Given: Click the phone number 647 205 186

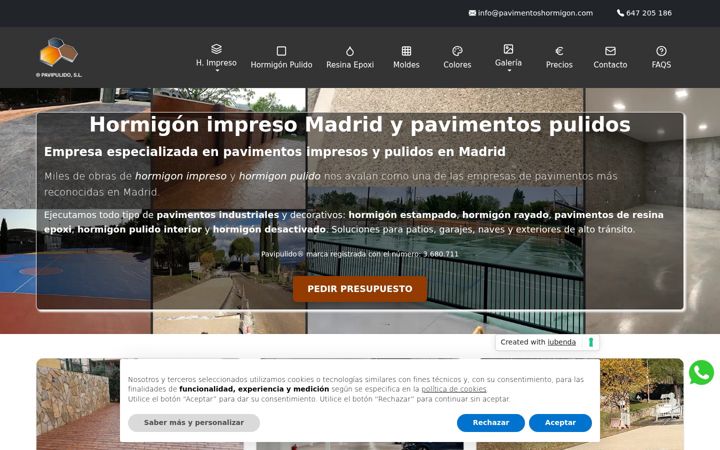Looking at the screenshot, I should click(649, 13).
